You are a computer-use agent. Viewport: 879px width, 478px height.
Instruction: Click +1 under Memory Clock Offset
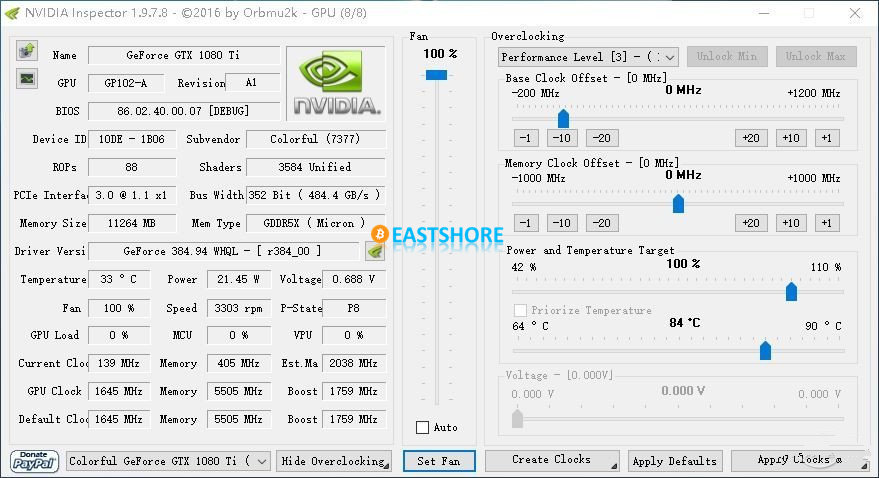click(x=827, y=223)
